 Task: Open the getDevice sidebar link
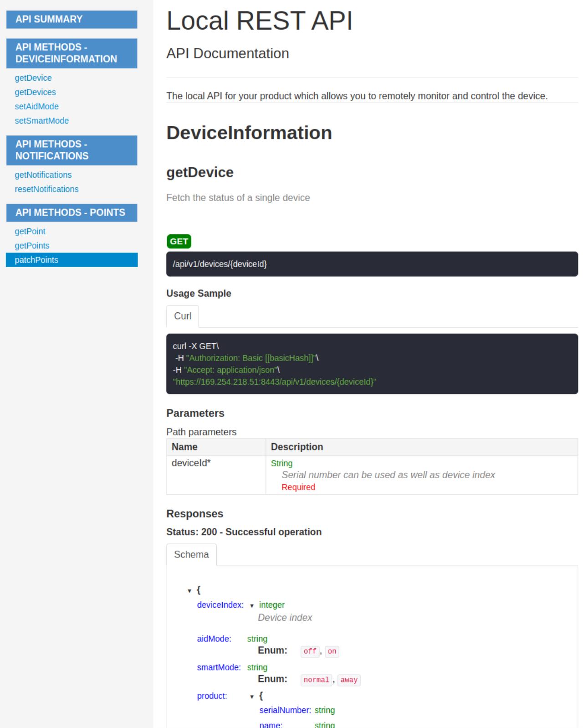(x=33, y=78)
